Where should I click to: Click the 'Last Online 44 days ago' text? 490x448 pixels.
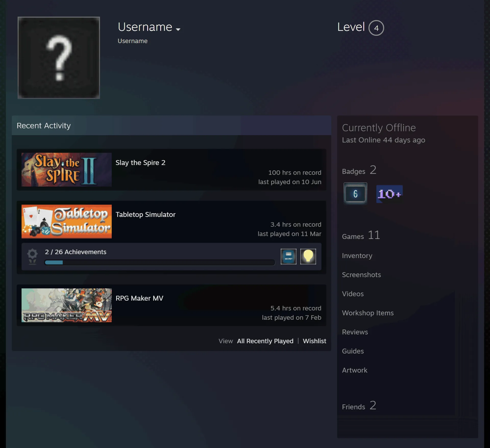(x=384, y=140)
